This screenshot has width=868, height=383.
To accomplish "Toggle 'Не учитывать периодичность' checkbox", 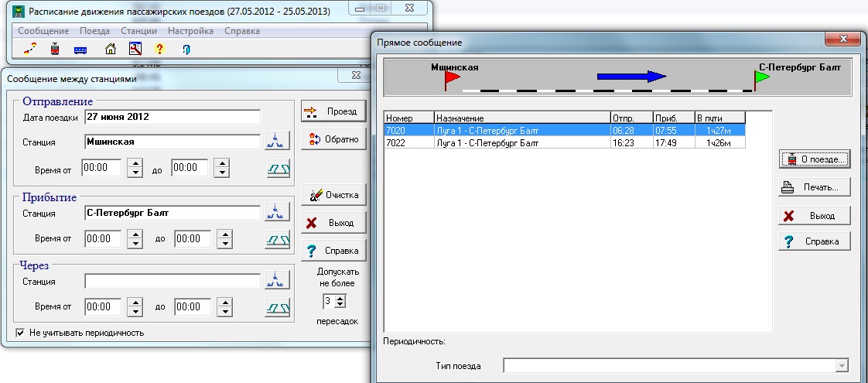I will [21, 333].
